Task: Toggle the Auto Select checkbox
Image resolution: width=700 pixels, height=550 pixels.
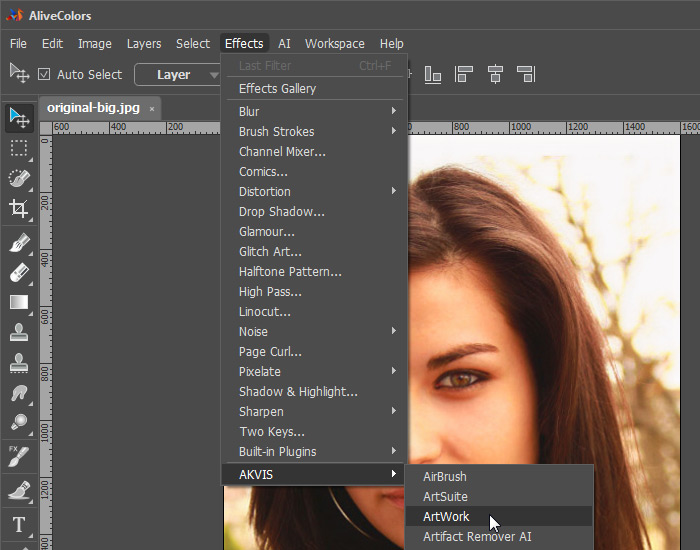Action: tap(44, 74)
